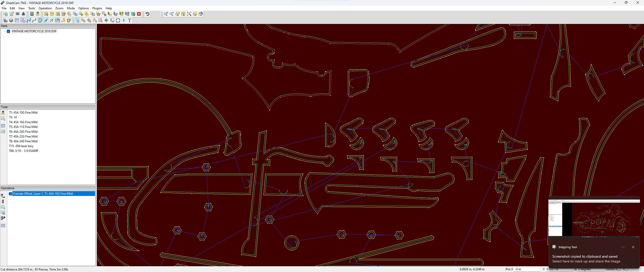Viewport: 644px width, 272px height.
Task: Open the Options menu
Action: click(x=83, y=8)
